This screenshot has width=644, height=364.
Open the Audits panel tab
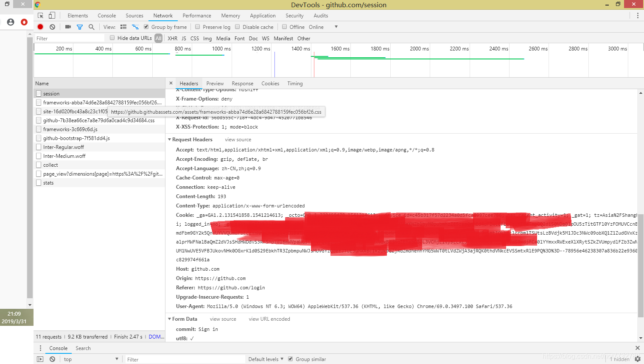[321, 16]
